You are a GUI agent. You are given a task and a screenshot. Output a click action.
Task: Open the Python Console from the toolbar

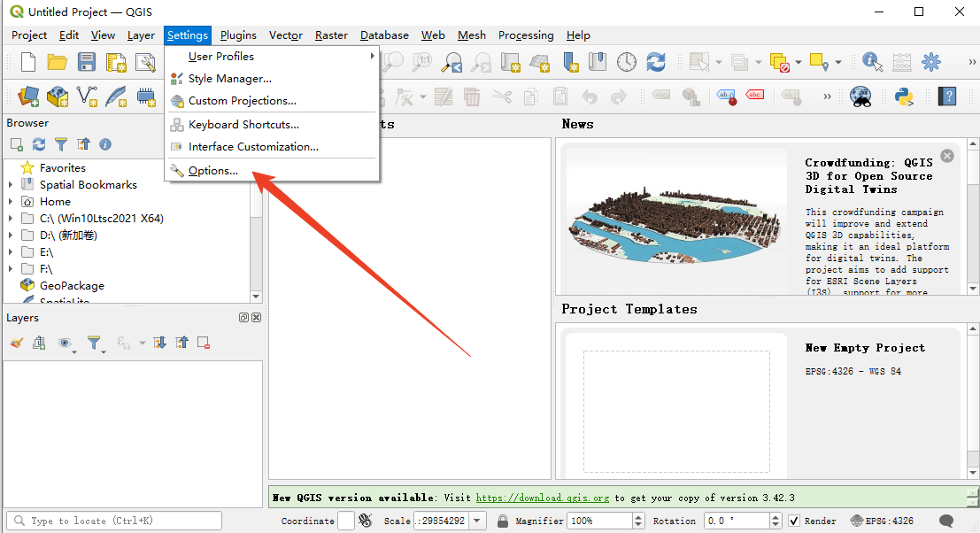904,96
